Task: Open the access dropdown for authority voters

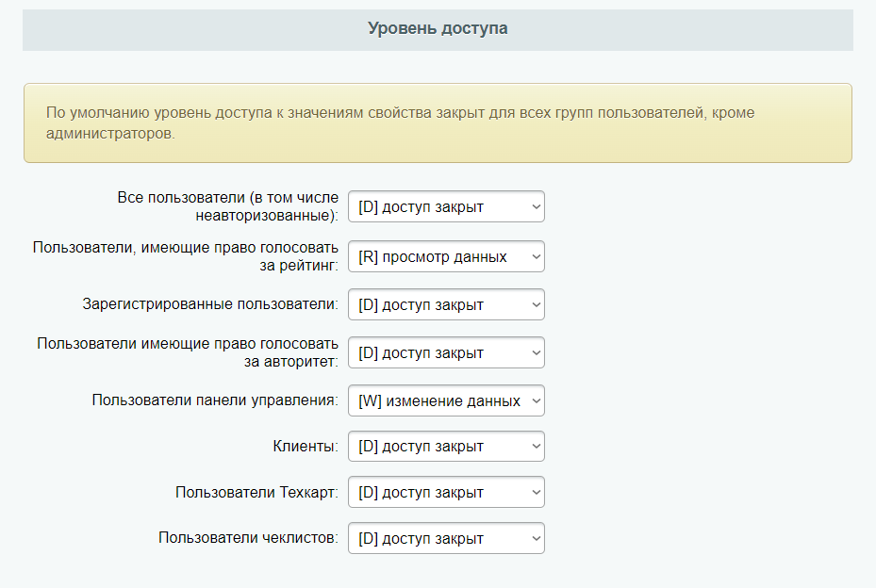Action: (x=445, y=351)
